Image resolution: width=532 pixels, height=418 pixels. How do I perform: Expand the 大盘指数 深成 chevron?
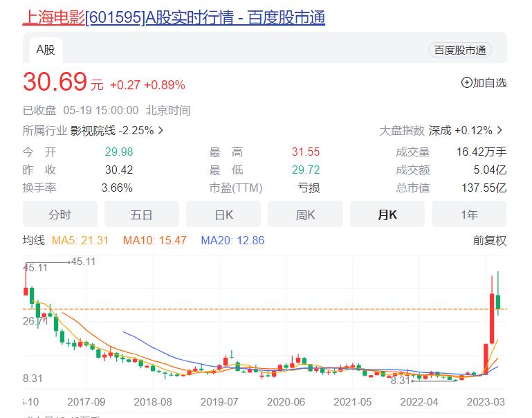tap(499, 130)
